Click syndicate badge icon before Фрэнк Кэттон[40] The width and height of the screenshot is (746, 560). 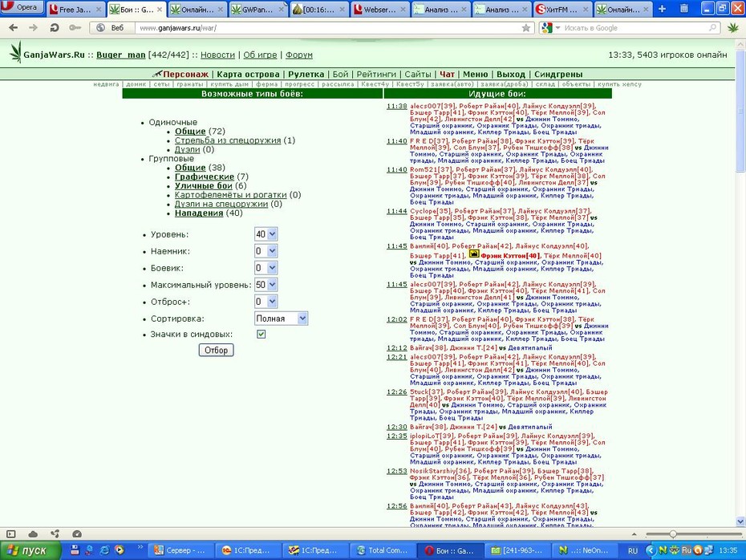coord(474,254)
